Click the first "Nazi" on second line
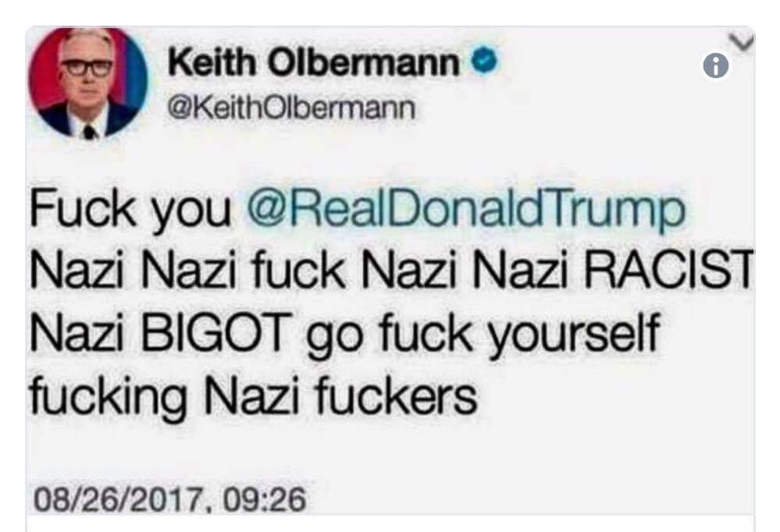Screen dimensions: 780x532 [x=77, y=271]
